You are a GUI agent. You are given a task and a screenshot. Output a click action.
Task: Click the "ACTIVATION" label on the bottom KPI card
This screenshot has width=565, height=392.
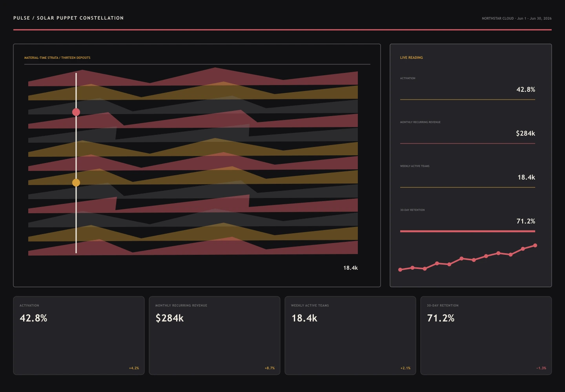tap(29, 305)
